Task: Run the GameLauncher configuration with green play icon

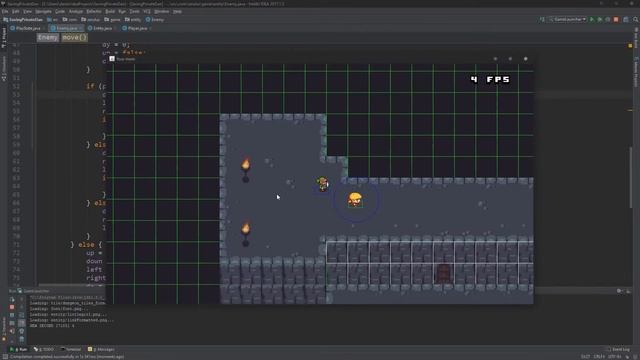Action: 592,19
